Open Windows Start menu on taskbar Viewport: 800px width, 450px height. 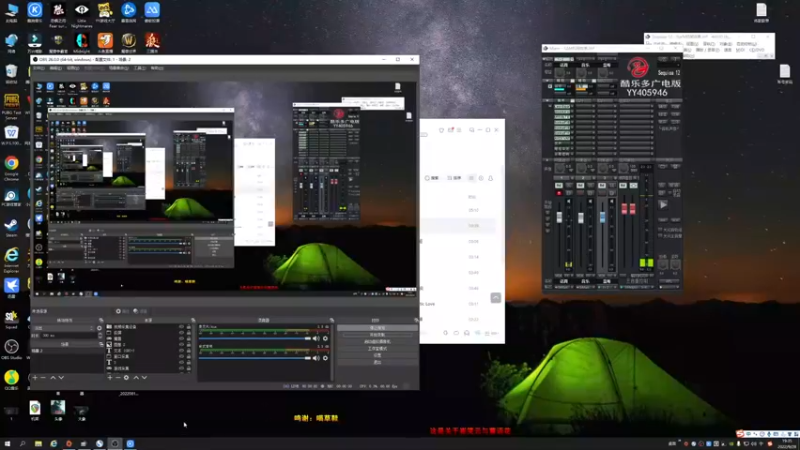coord(7,443)
